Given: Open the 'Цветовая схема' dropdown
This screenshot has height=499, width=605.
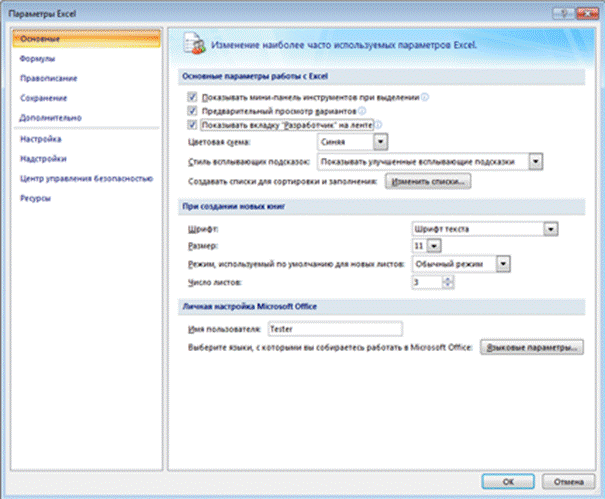Looking at the screenshot, I should point(380,142).
